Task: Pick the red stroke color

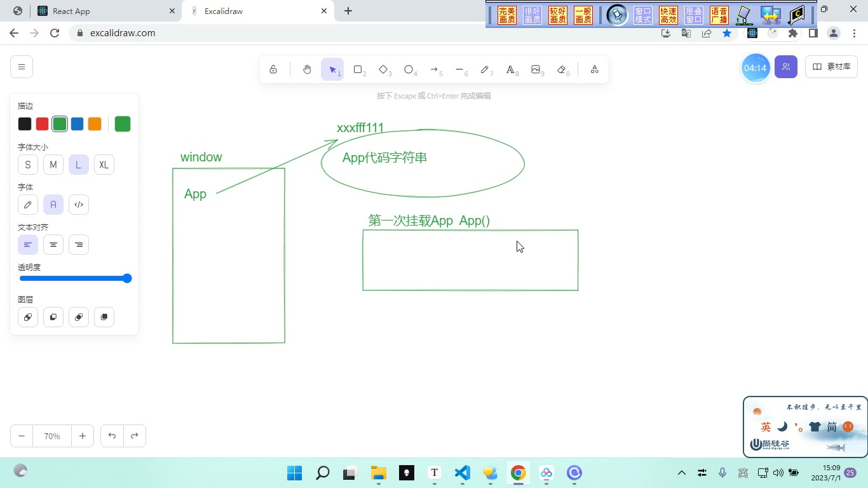Action: click(x=42, y=124)
